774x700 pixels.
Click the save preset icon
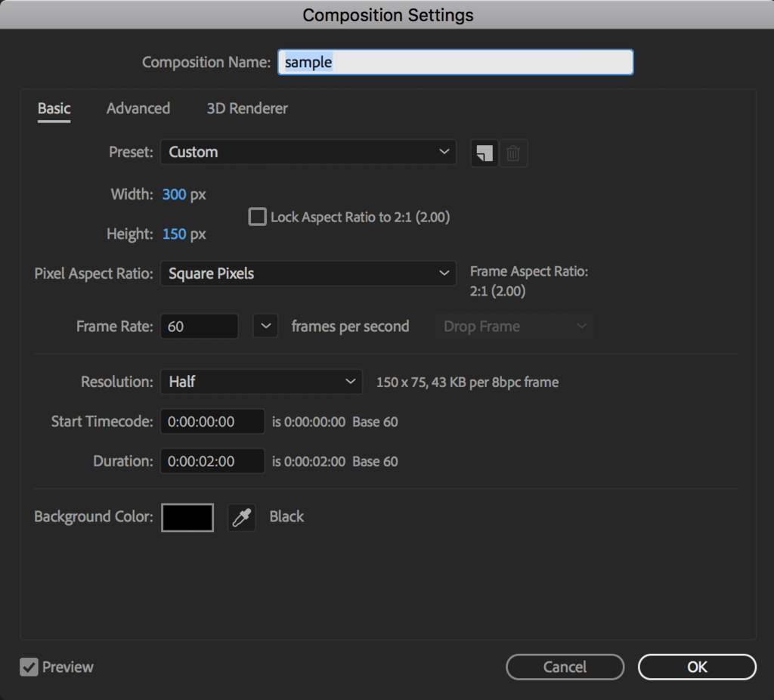pos(485,153)
